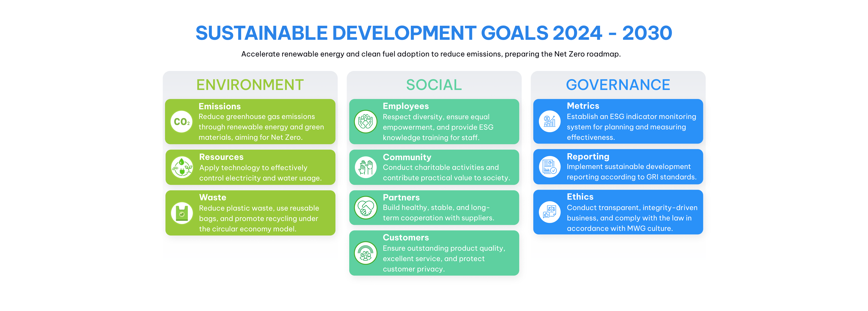
Task: Click the CO2 emissions icon
Action: pos(182,122)
